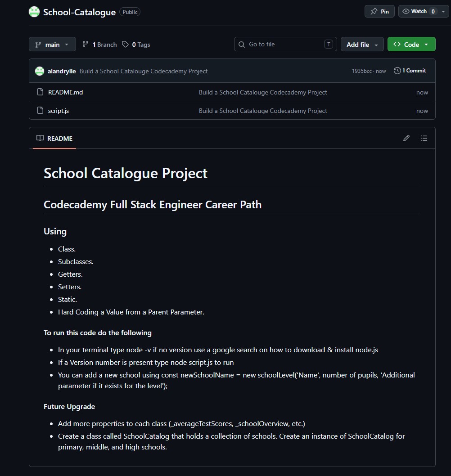
Task: Click the repository owner avatar next to School-Catalogue
Action: pyautogui.click(x=34, y=12)
